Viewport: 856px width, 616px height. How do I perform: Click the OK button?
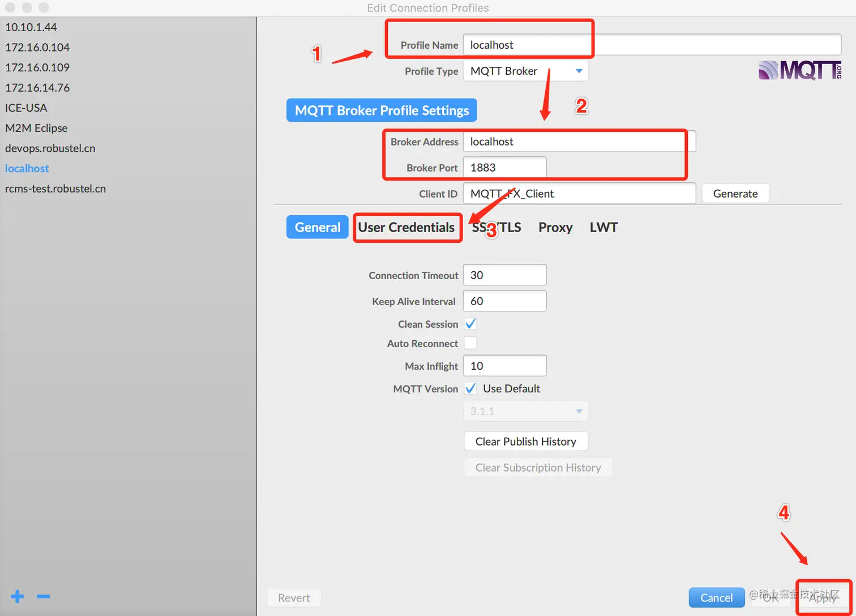click(771, 598)
